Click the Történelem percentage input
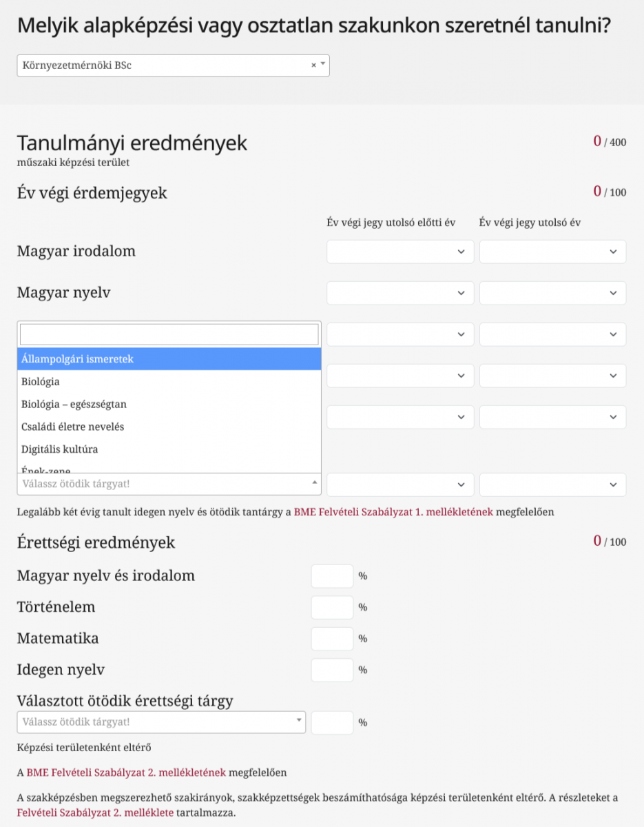Image resolution: width=644 pixels, height=827 pixels. tap(332, 607)
